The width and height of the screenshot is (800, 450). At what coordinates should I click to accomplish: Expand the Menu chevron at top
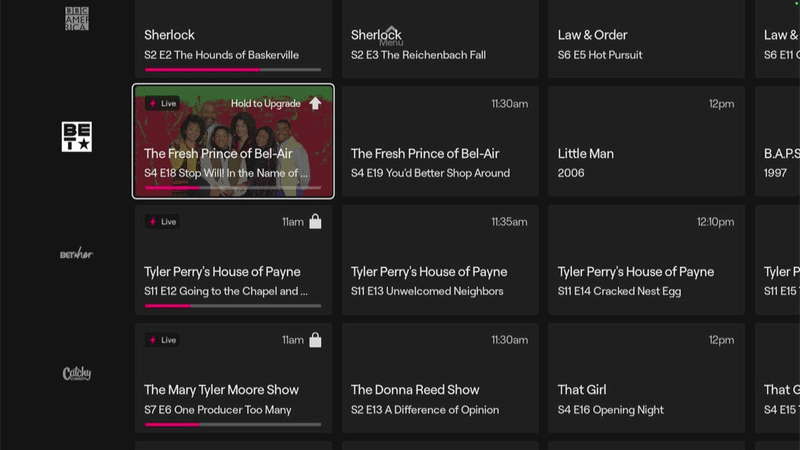pyautogui.click(x=392, y=33)
